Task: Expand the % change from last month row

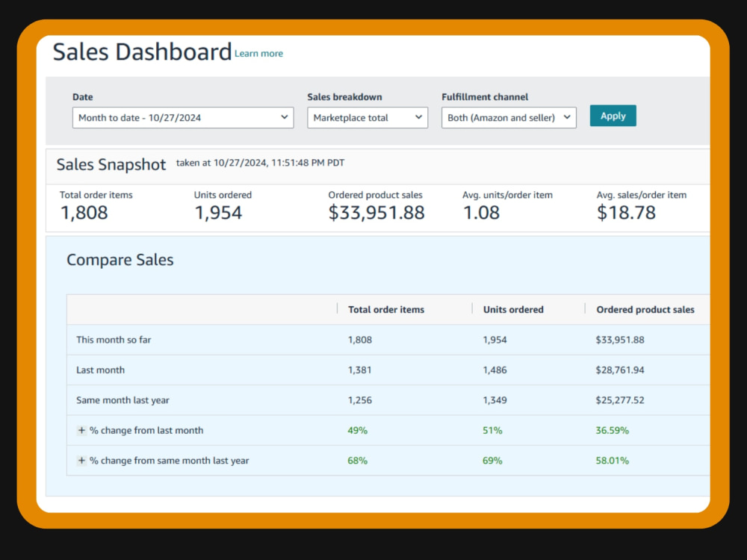Action: 81,430
